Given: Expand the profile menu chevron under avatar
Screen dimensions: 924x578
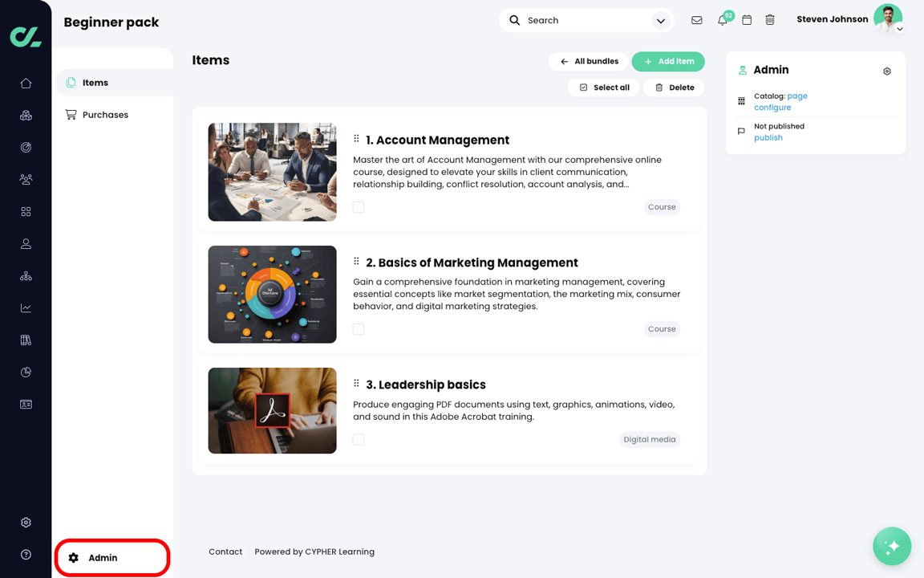Looking at the screenshot, I should (x=899, y=29).
